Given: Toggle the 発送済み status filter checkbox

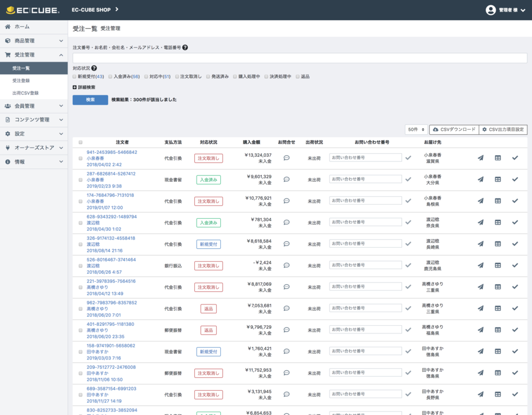Looking at the screenshot, I should [208, 77].
